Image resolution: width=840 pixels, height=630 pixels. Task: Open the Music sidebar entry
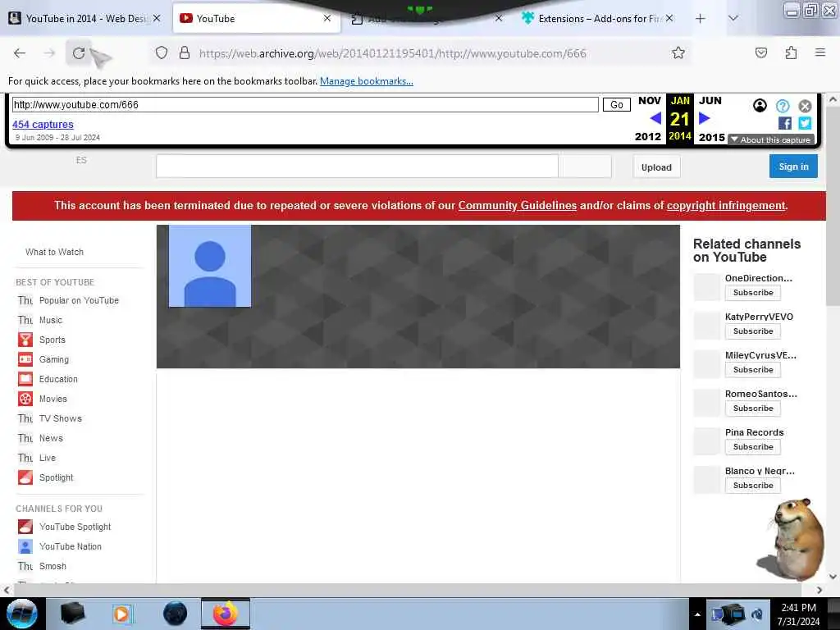[x=50, y=321]
